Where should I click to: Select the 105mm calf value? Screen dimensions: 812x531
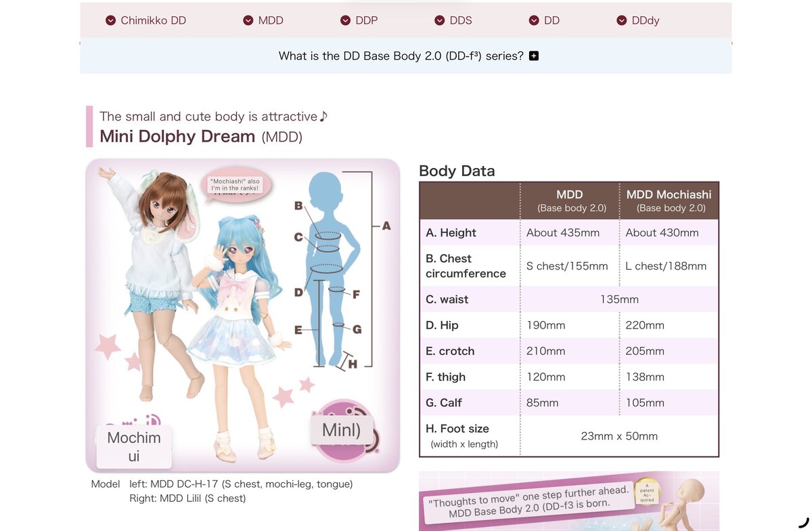(x=645, y=402)
